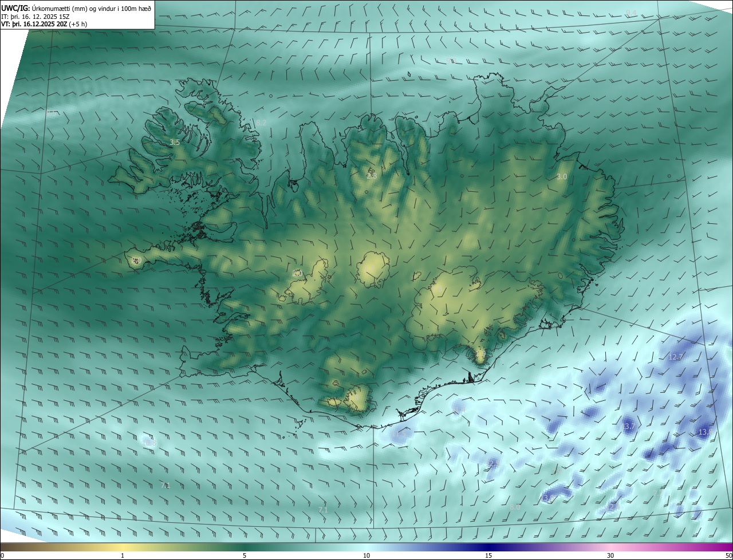Click the 3.5 value over the Westfjords
The height and width of the screenshot is (560, 733).
pyautogui.click(x=175, y=142)
